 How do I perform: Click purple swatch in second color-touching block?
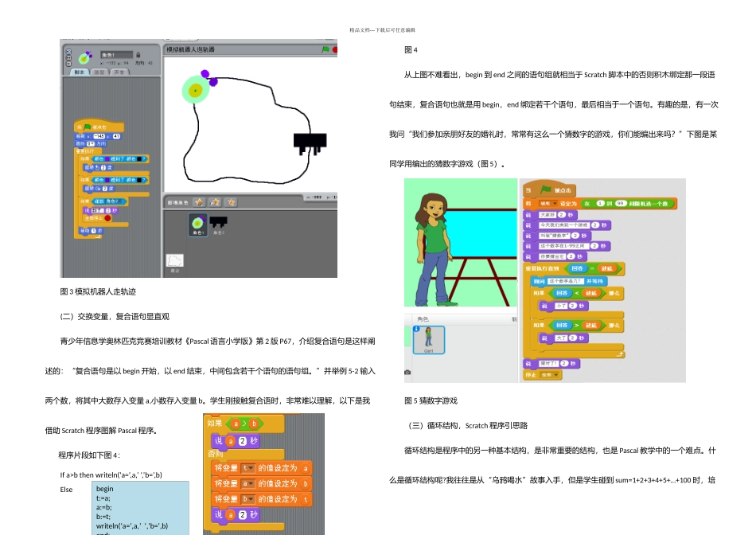tap(107, 180)
